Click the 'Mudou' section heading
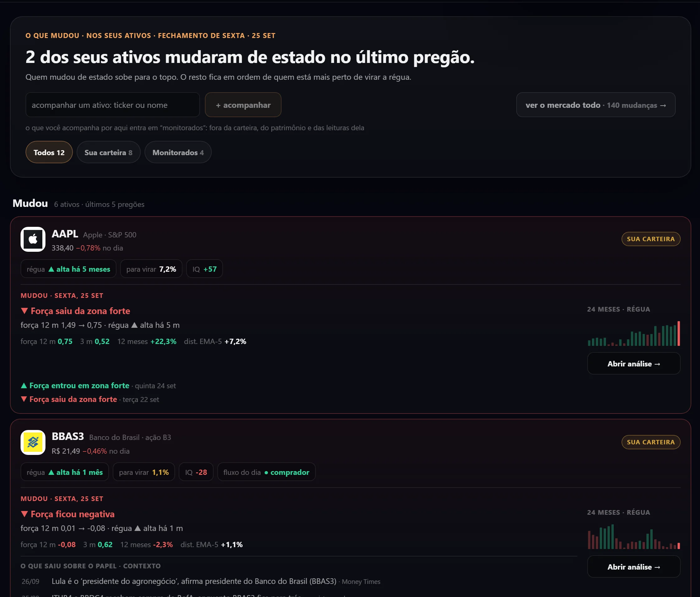This screenshot has height=597, width=700. click(30, 203)
